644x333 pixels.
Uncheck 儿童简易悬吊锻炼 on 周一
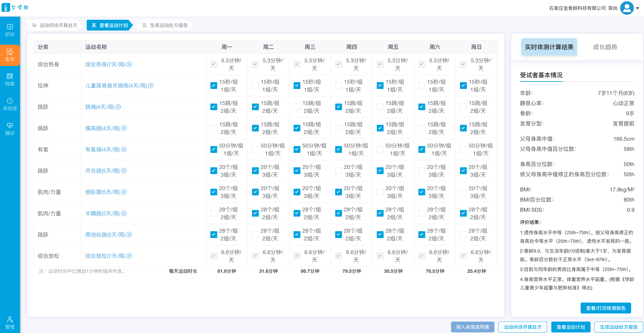point(214,86)
